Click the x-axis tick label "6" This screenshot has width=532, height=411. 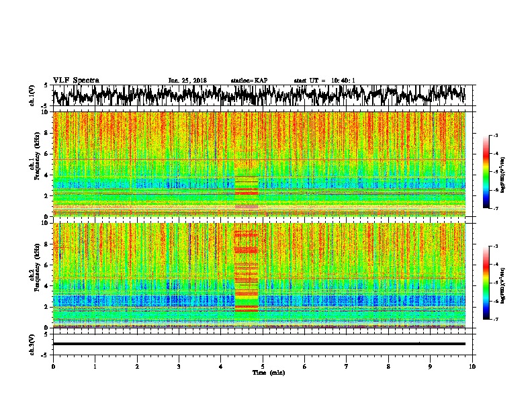pyautogui.click(x=304, y=367)
